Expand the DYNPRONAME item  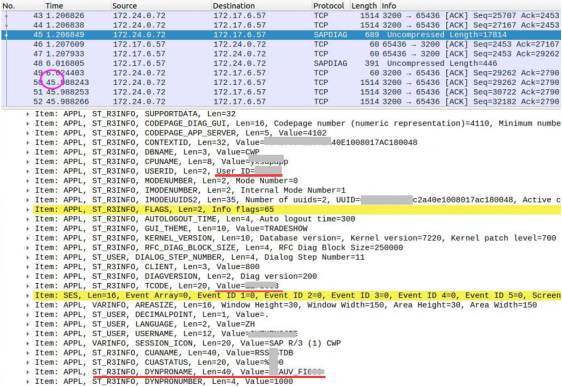pyautogui.click(x=28, y=372)
